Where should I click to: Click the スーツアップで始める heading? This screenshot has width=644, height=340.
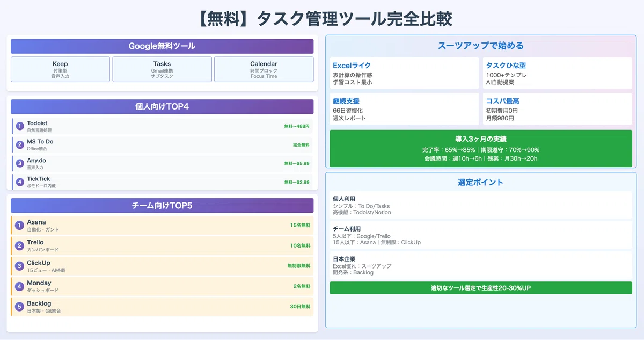point(481,46)
